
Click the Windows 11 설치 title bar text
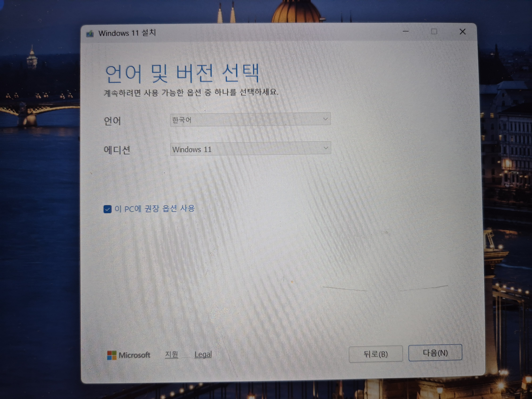click(x=127, y=33)
